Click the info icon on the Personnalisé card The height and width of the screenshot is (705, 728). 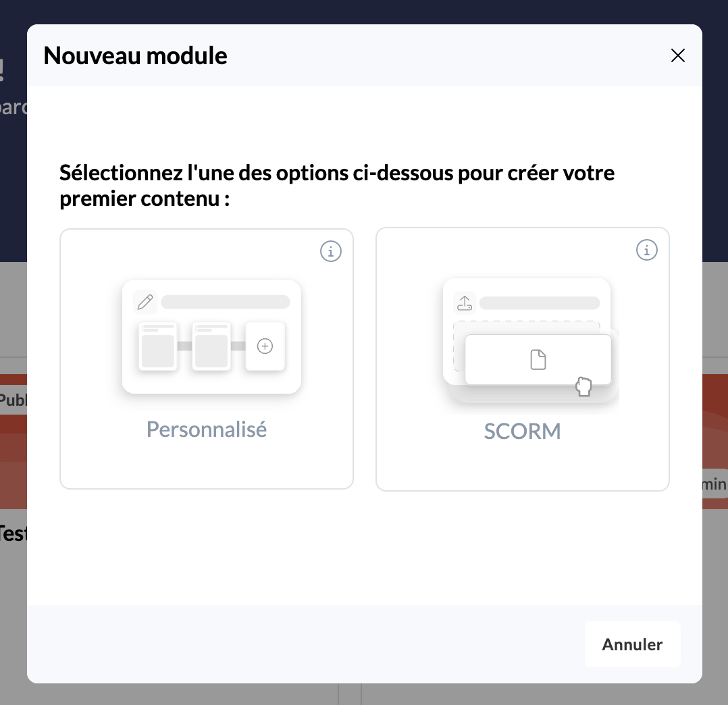[330, 252]
